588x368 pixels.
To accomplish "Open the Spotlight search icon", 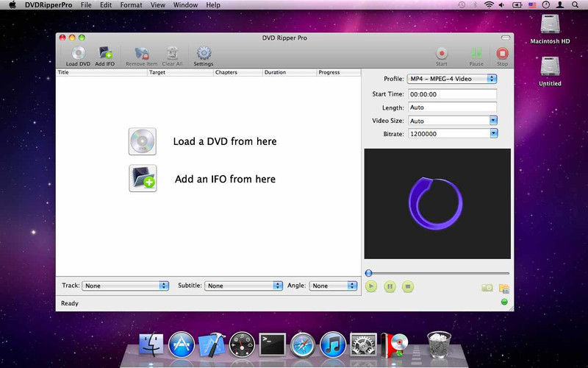I will click(575, 5).
